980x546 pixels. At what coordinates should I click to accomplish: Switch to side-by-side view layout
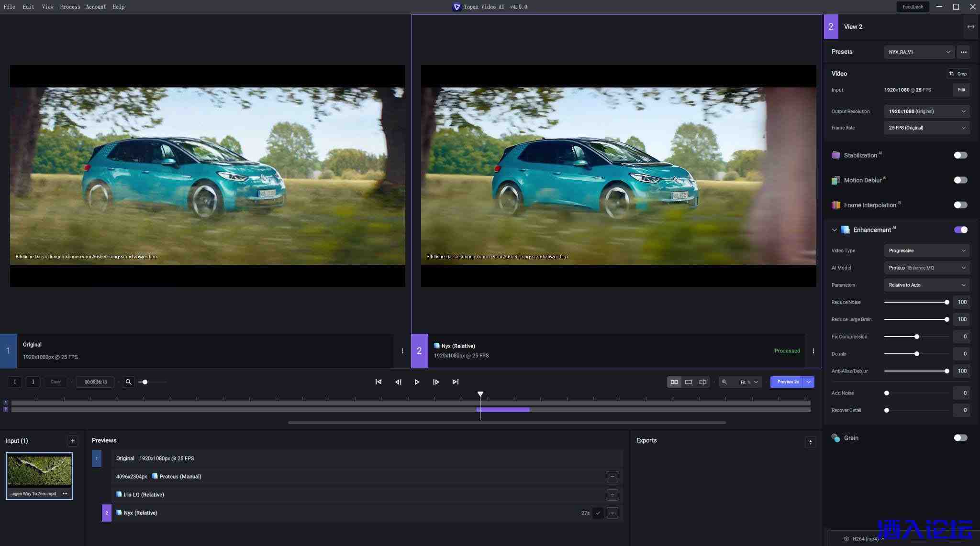click(x=674, y=382)
